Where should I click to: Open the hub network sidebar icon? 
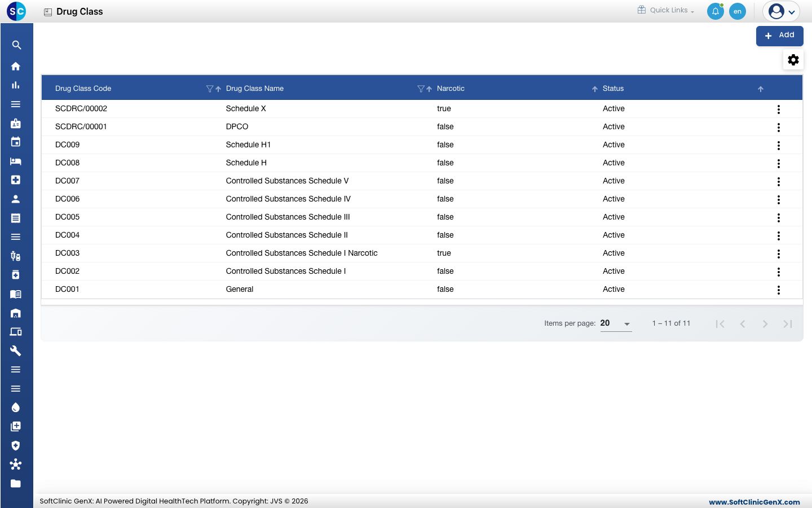(x=16, y=465)
